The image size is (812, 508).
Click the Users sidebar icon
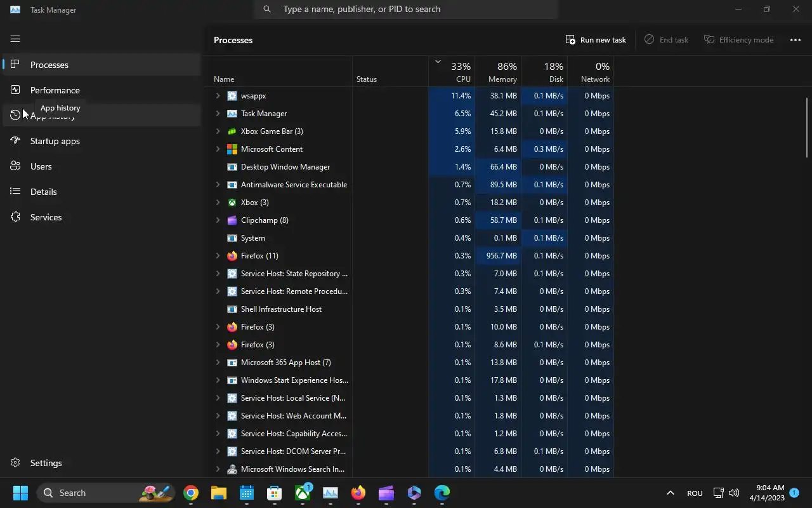15,166
